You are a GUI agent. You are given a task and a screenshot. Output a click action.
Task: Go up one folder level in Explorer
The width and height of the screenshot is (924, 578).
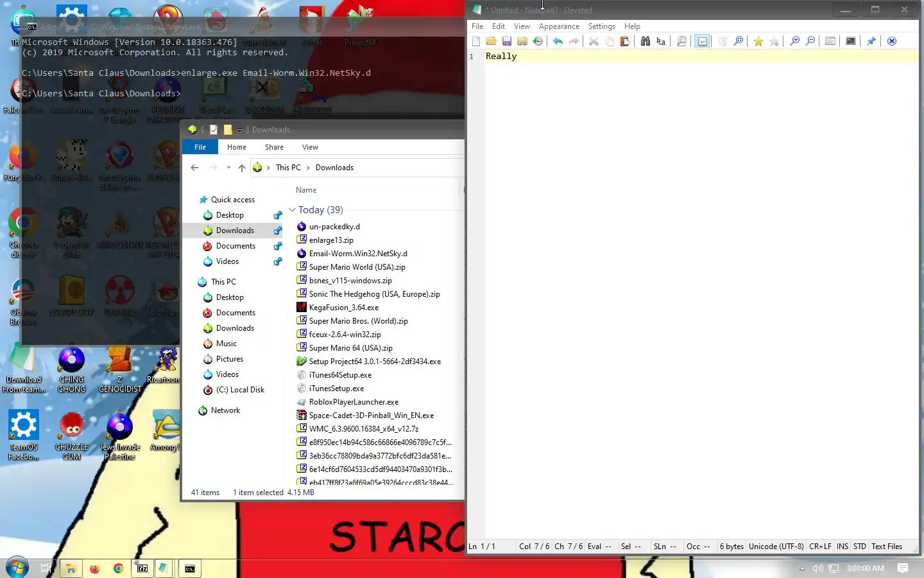[242, 168]
